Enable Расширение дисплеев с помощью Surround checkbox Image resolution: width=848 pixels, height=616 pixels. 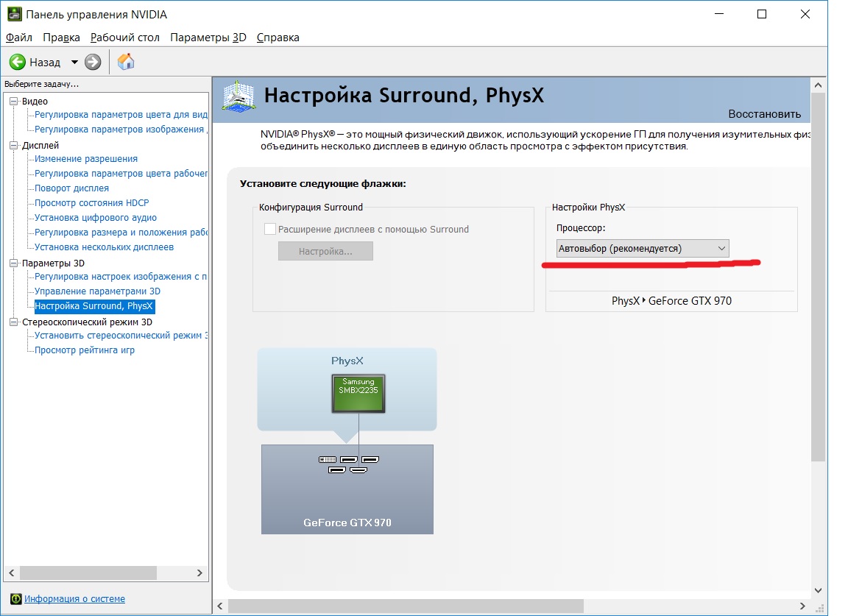[270, 229]
